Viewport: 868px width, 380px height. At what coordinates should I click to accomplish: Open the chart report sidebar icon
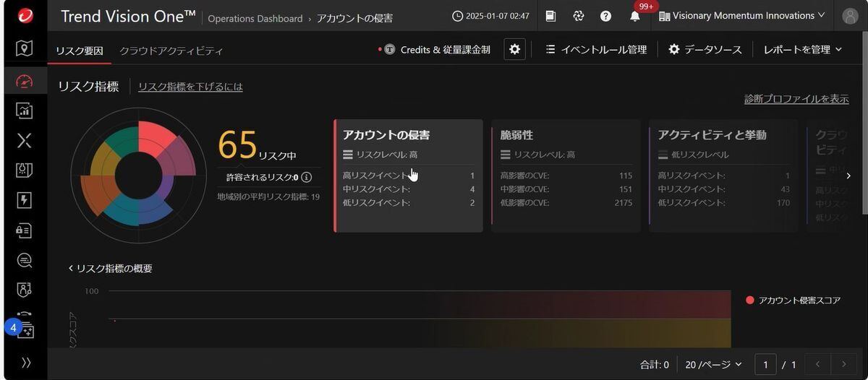tap(24, 110)
